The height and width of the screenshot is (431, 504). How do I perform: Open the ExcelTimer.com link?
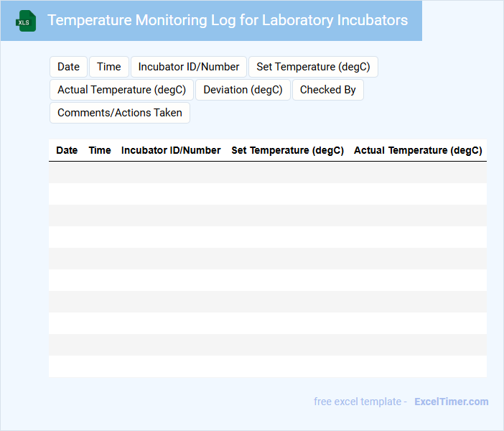(451, 402)
